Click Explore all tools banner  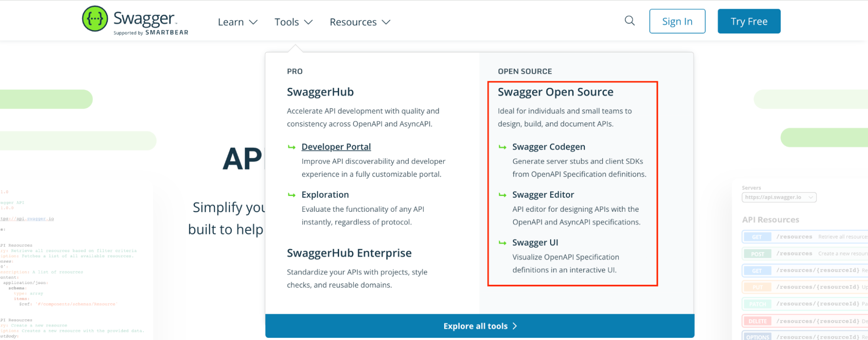[x=480, y=326]
